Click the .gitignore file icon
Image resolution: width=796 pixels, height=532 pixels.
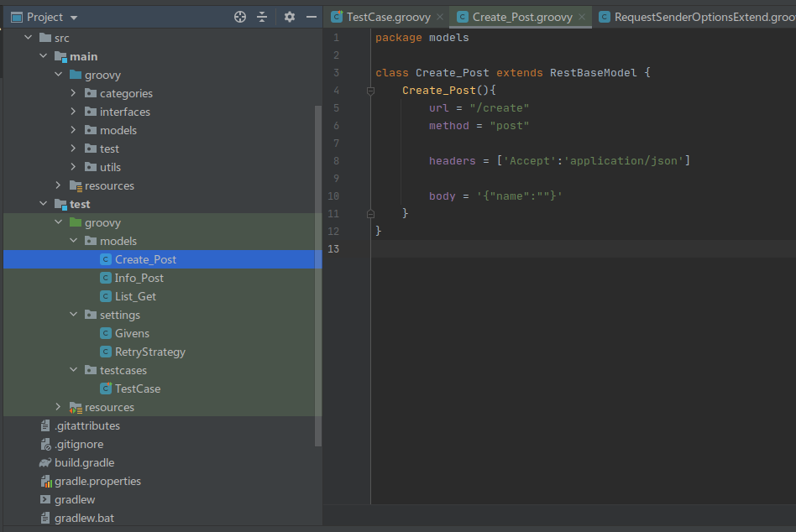click(45, 444)
